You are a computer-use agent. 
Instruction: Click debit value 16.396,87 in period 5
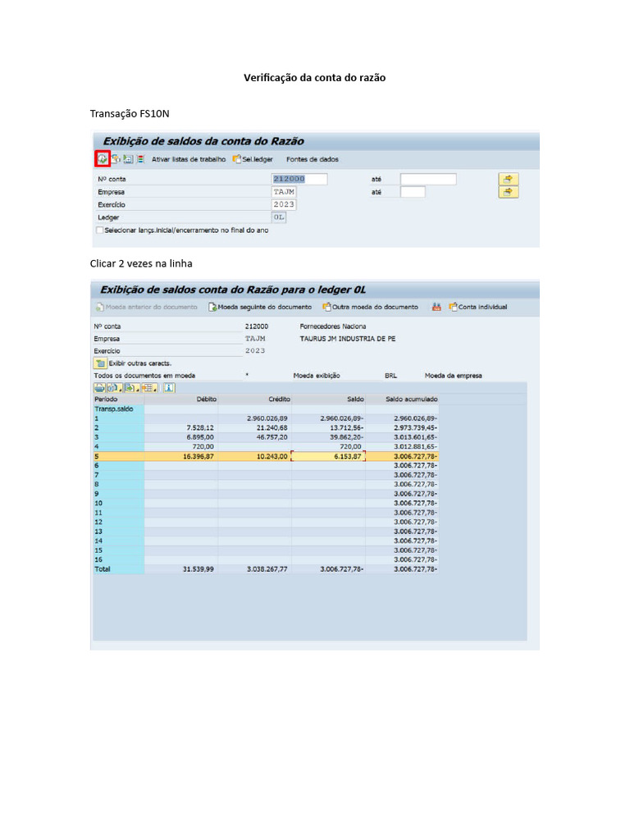(x=199, y=456)
